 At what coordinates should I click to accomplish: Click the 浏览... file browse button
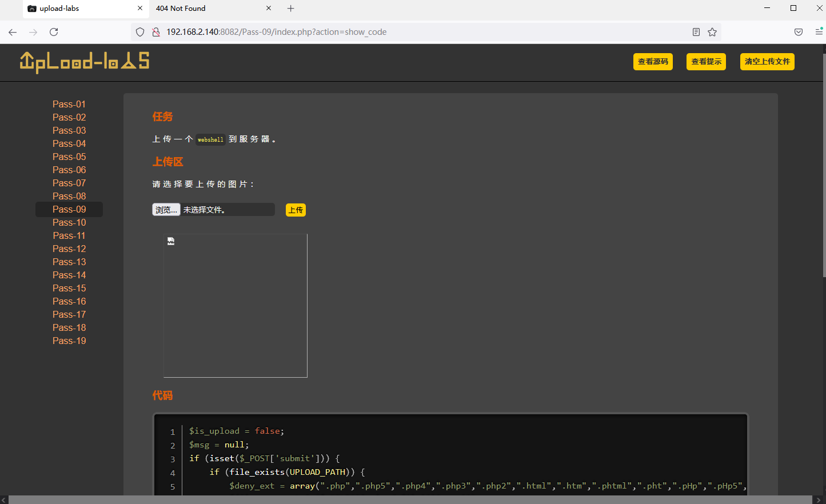click(x=166, y=210)
